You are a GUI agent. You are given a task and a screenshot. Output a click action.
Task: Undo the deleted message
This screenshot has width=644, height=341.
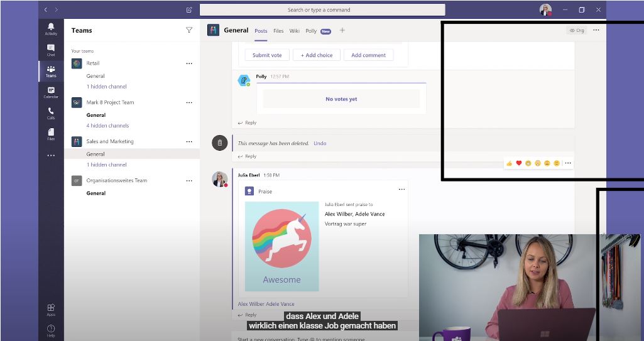320,143
